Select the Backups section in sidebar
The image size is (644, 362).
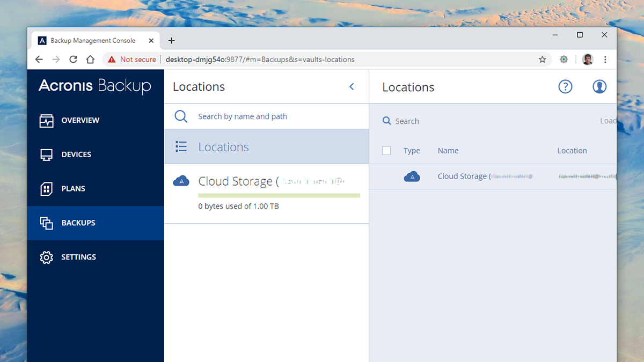(96, 223)
